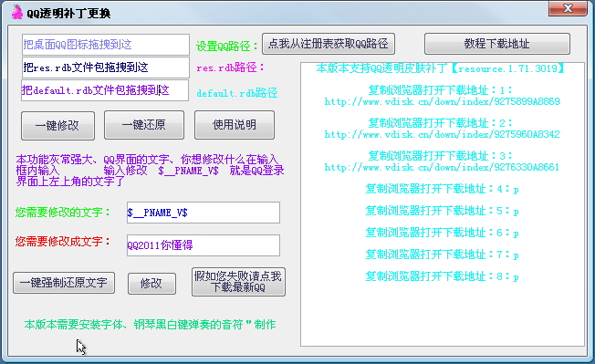
Task: Click 复制浏览器打开下载地址：8：p line
Action: coord(442,276)
